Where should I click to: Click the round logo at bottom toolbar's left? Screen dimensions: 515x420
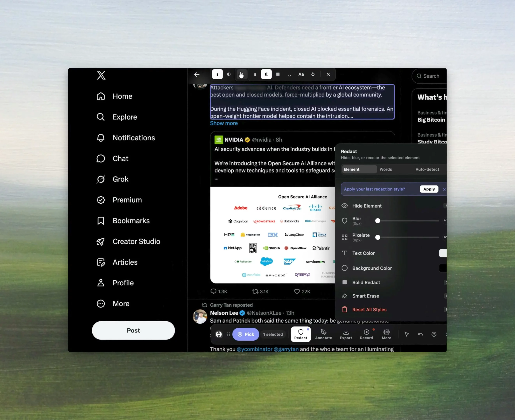[219, 334]
